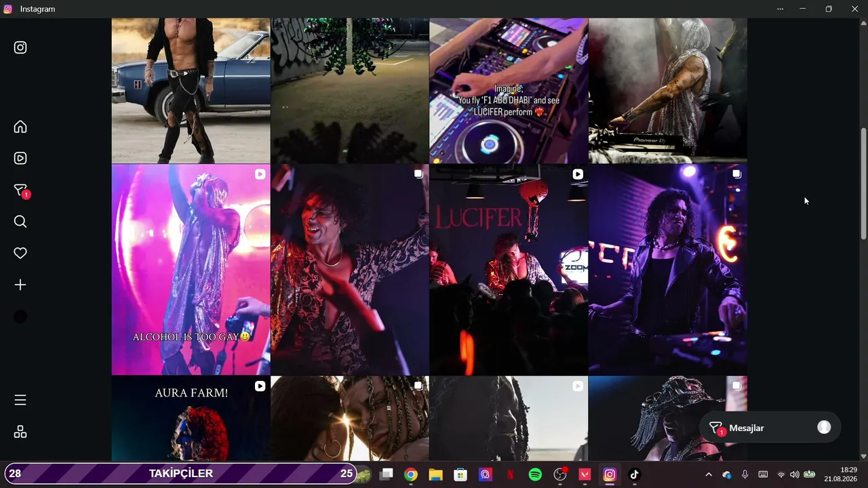
Task: Open the Search panel
Action: click(x=20, y=222)
